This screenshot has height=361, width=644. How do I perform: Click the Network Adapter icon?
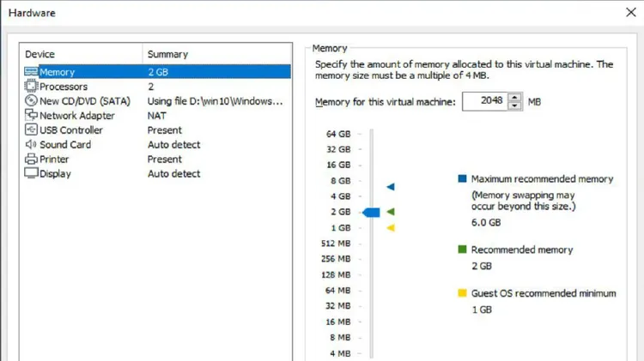coord(31,115)
